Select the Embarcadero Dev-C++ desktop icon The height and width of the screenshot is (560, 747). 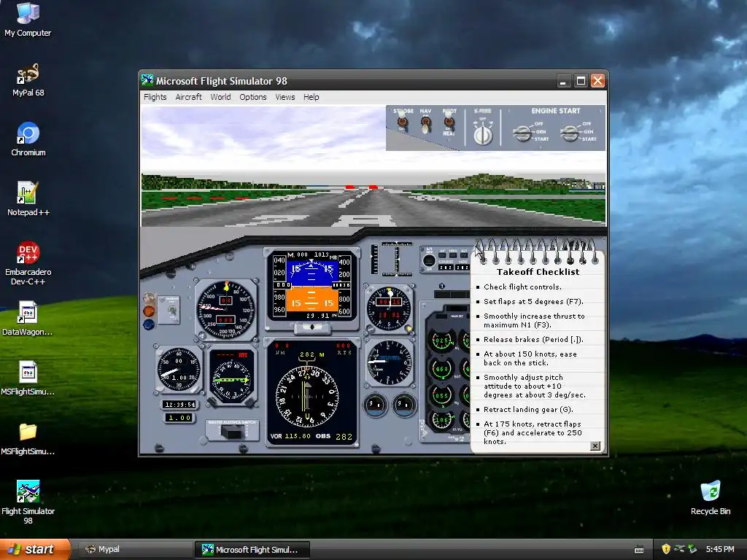tap(28, 263)
